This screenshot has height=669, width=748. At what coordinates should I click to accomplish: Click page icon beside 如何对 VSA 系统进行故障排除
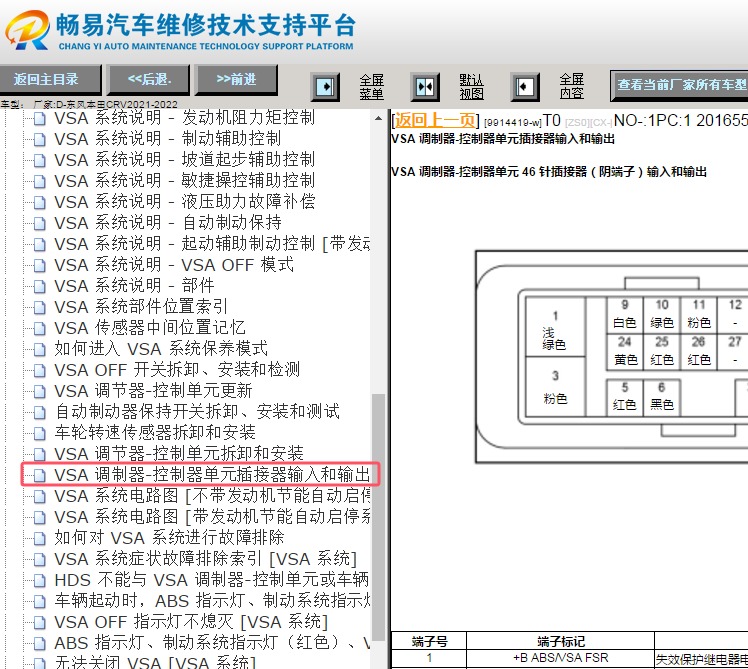[x=40, y=538]
